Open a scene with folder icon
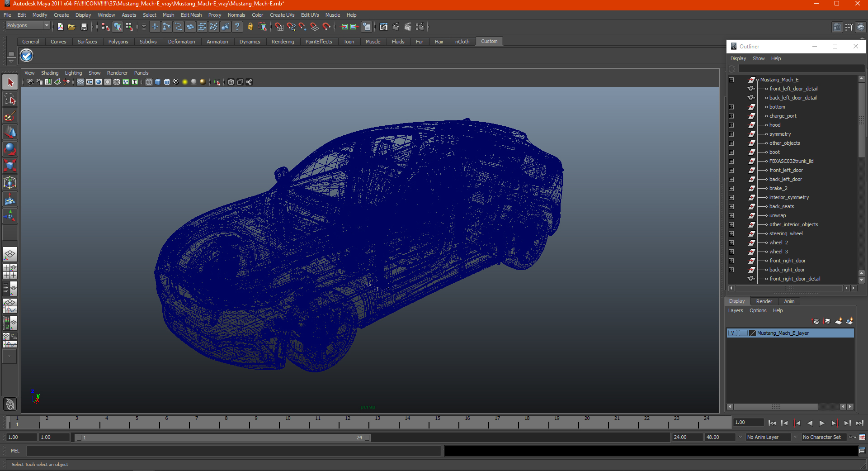This screenshot has height=471, width=868. tap(71, 27)
